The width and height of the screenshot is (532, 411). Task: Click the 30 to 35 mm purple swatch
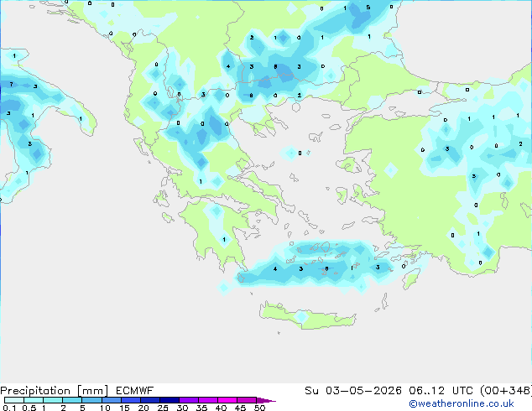[189, 400]
